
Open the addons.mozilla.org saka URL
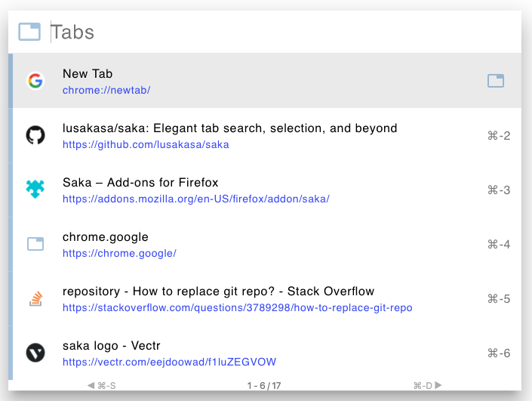[195, 199]
